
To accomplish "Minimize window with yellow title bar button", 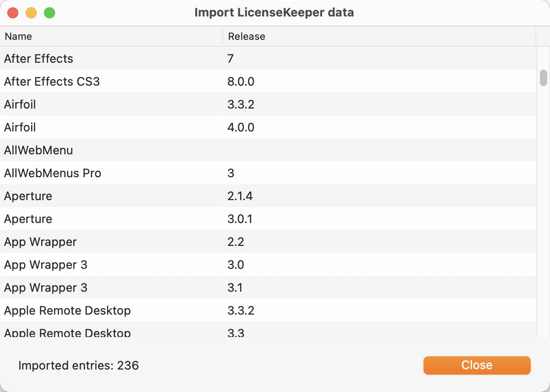I will 31,13.
